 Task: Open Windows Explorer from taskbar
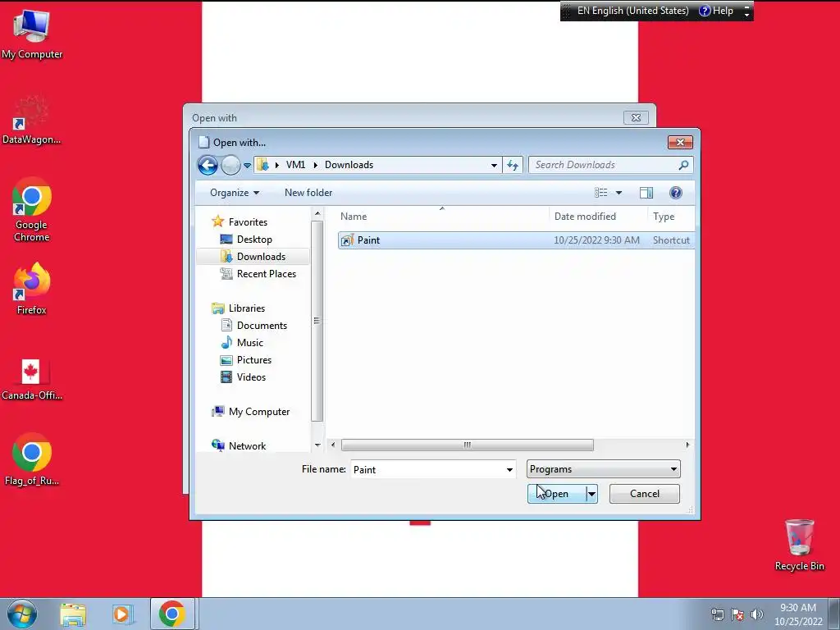(73, 614)
